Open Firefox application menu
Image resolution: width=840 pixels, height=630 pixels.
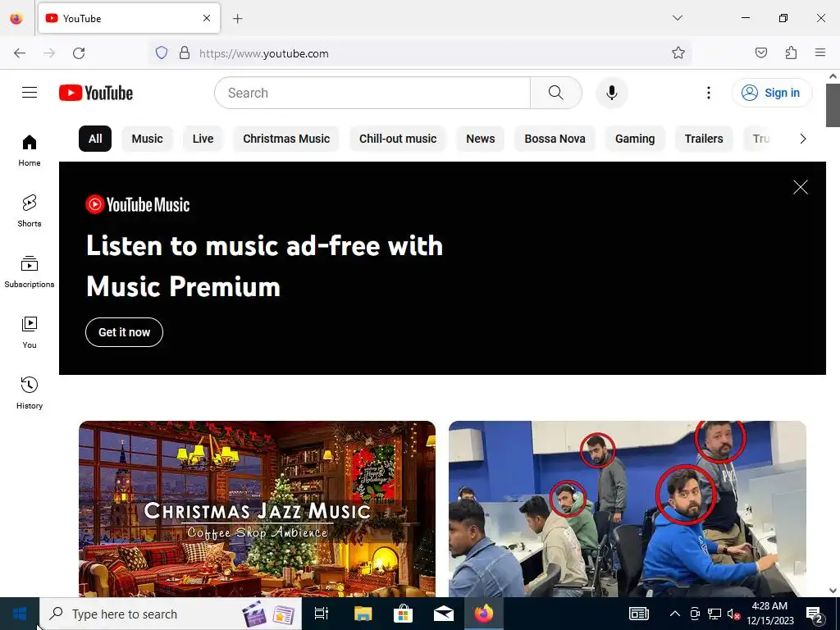pyautogui.click(x=820, y=52)
